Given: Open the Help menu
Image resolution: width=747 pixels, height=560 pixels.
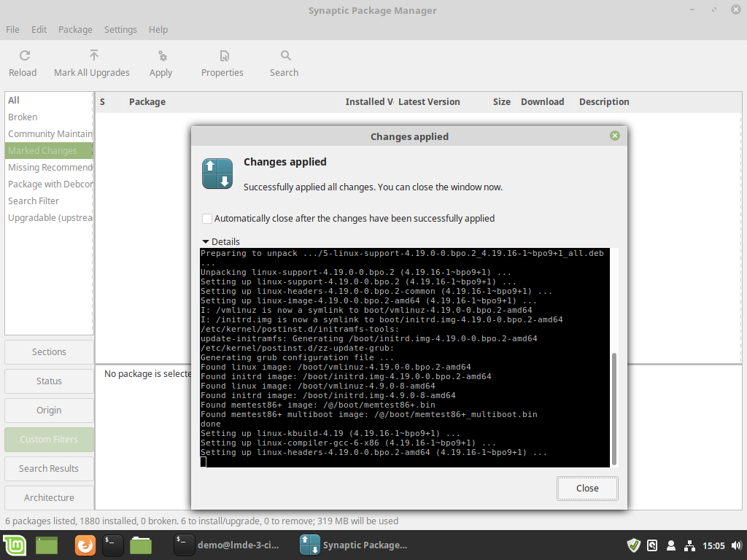Looking at the screenshot, I should click(x=158, y=29).
